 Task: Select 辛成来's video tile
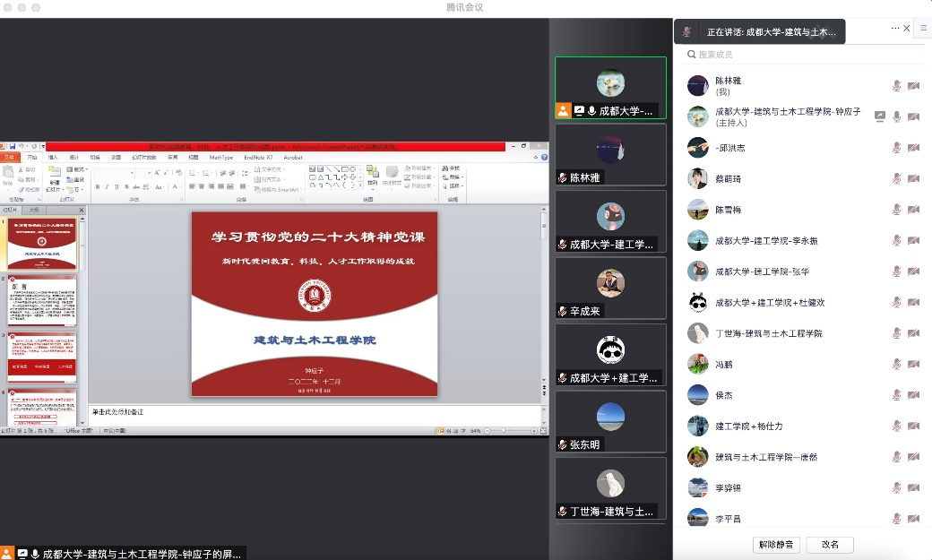click(610, 289)
